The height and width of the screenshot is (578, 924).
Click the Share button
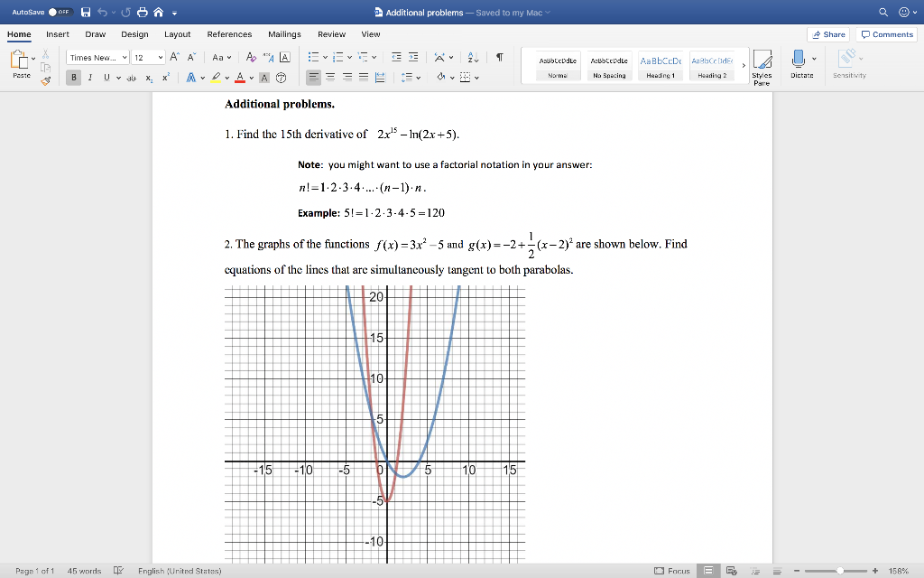click(x=828, y=35)
